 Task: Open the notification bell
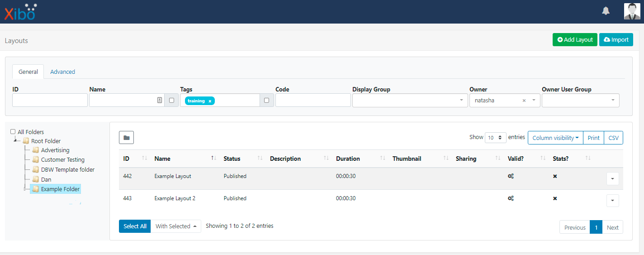606,11
